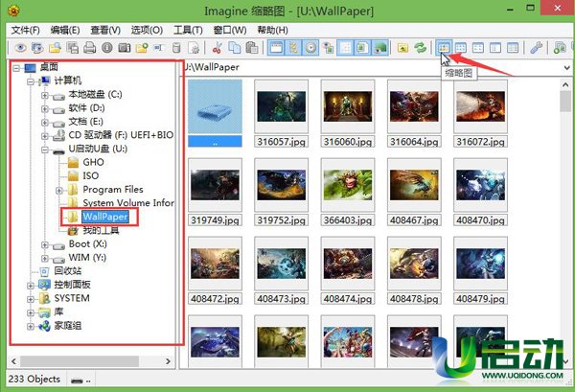The width and height of the screenshot is (575, 392).
Task: Click the rename text-cursor toolbar icon
Action: (x=159, y=48)
